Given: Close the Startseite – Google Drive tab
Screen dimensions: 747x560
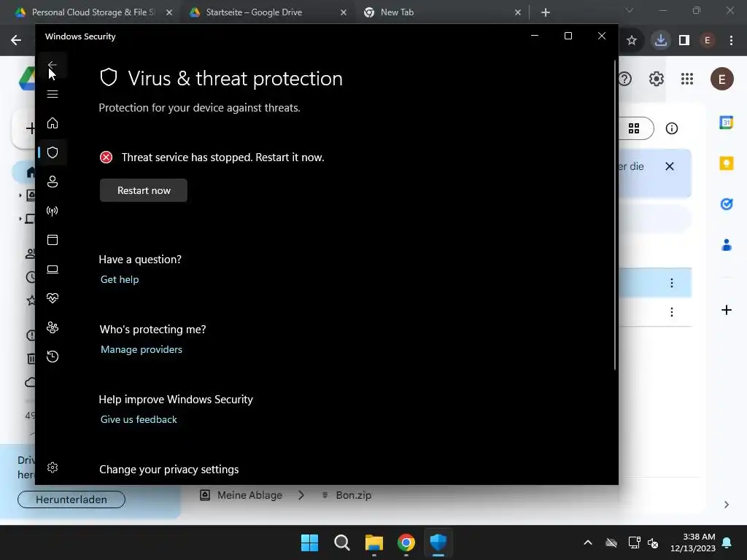Looking at the screenshot, I should coord(344,13).
